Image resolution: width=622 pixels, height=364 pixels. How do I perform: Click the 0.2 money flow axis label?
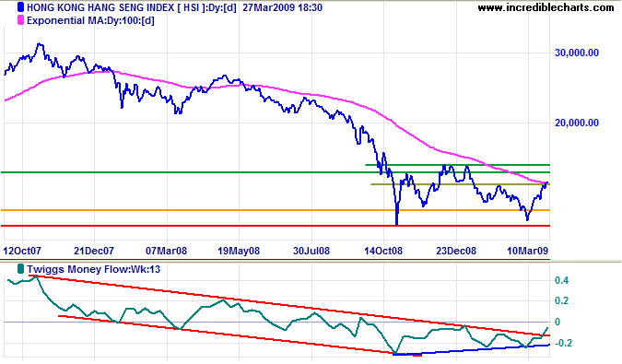point(562,301)
